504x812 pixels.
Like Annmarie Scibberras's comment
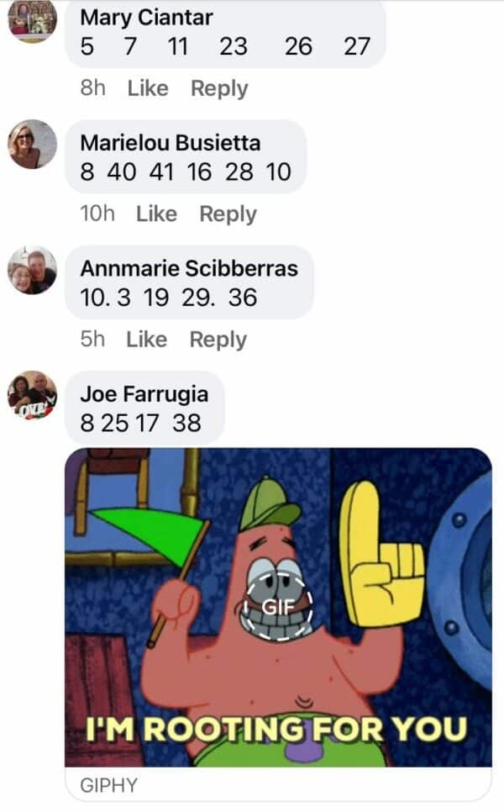[x=147, y=340]
